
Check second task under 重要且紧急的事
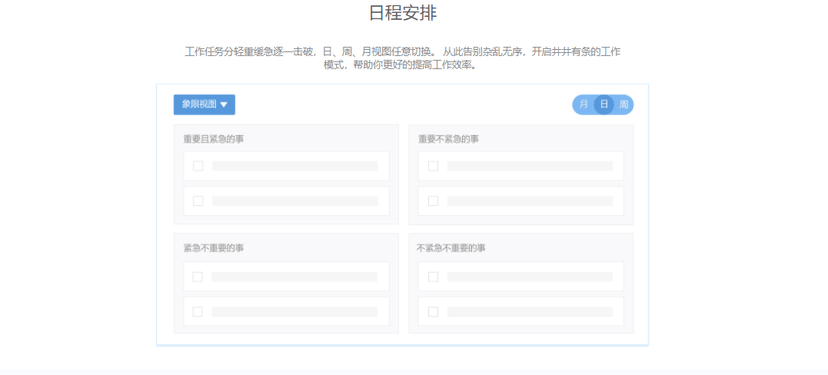pos(198,201)
